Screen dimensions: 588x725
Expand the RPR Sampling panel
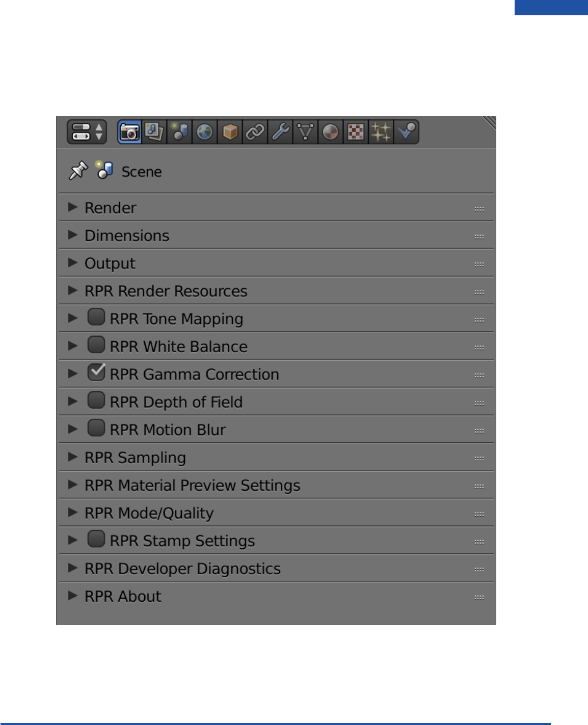tap(276, 457)
